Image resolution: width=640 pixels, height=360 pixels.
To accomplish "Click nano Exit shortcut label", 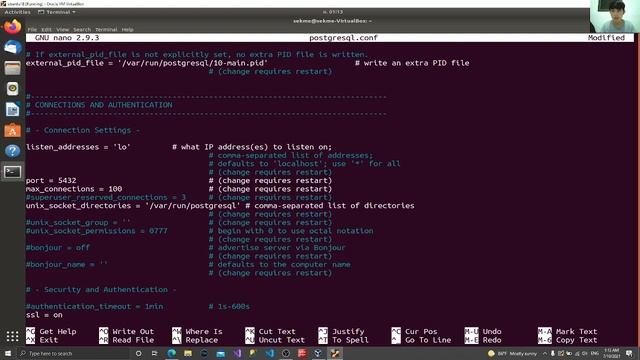I will point(49,340).
